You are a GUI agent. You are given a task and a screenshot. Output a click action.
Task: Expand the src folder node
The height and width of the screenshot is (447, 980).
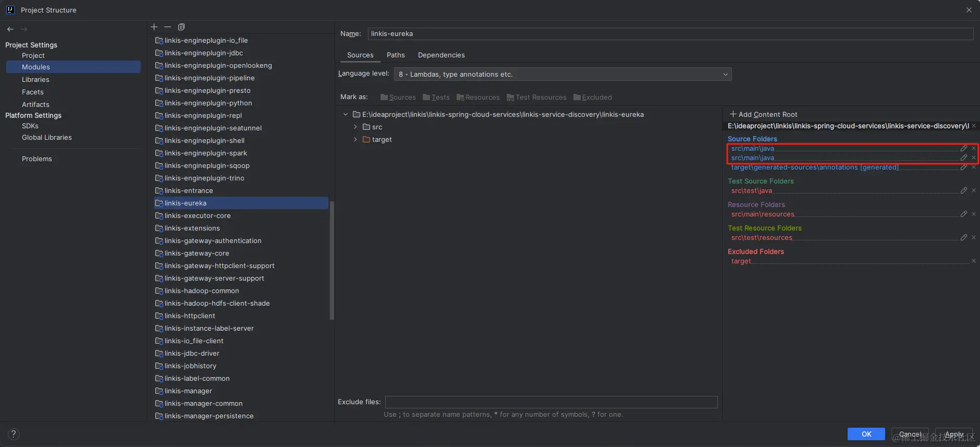tap(356, 127)
